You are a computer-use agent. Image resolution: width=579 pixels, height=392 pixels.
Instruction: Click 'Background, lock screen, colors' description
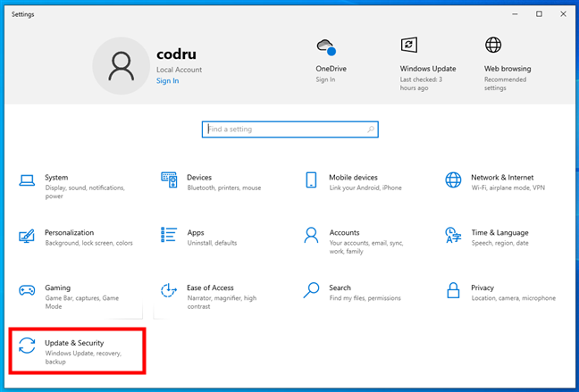coord(89,243)
